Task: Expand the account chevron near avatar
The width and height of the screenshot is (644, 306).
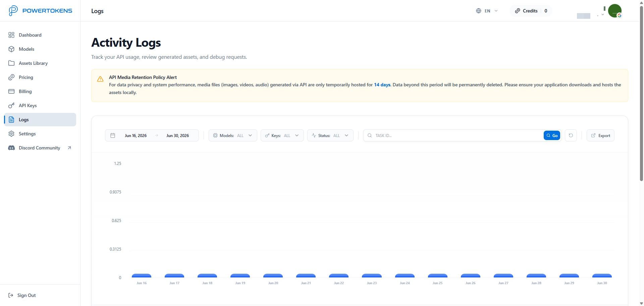Action: pos(603,14)
